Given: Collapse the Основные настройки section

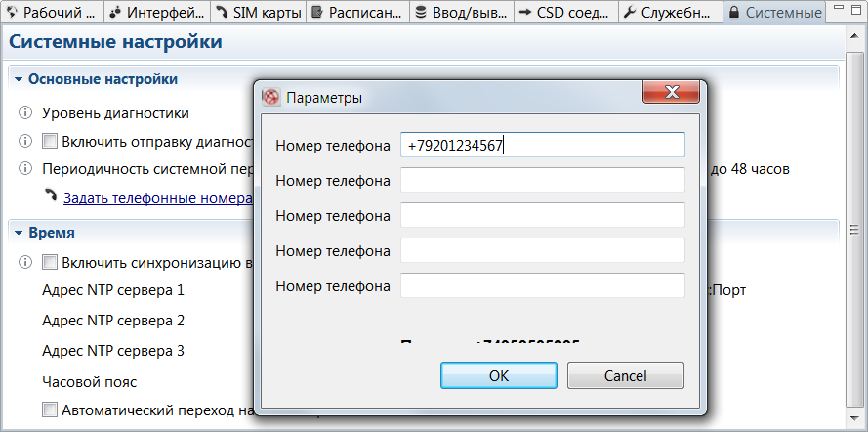Looking at the screenshot, I should [20, 80].
